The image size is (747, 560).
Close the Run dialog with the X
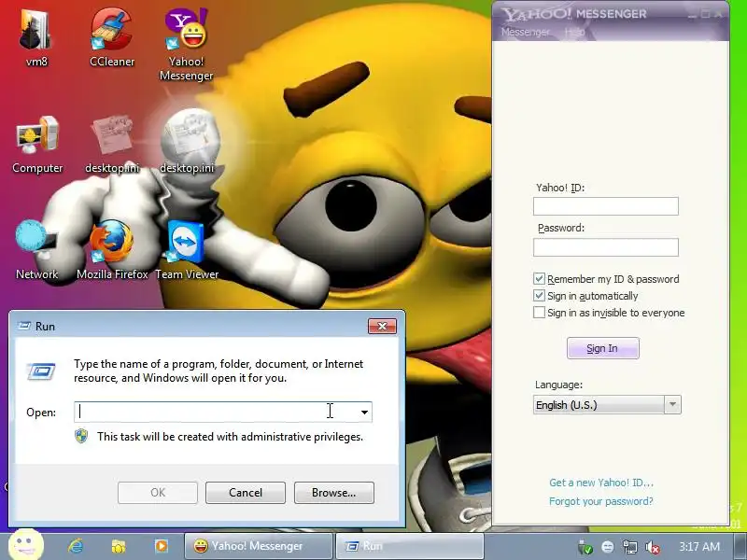(382, 326)
